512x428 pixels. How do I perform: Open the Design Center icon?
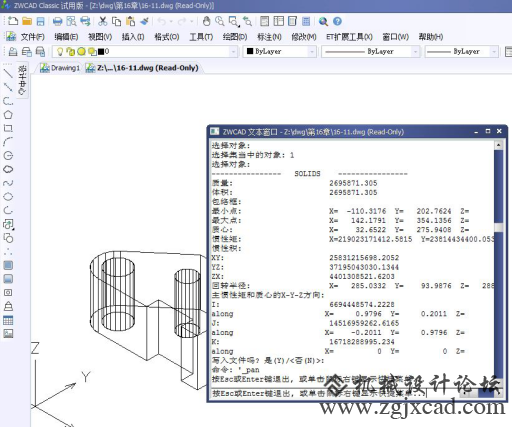278,21
